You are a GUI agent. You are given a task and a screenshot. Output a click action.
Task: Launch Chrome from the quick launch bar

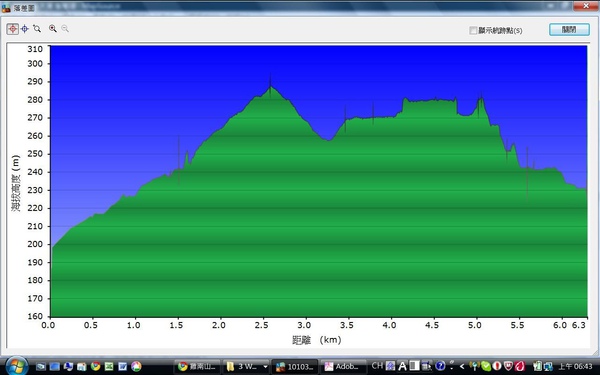coord(96,367)
